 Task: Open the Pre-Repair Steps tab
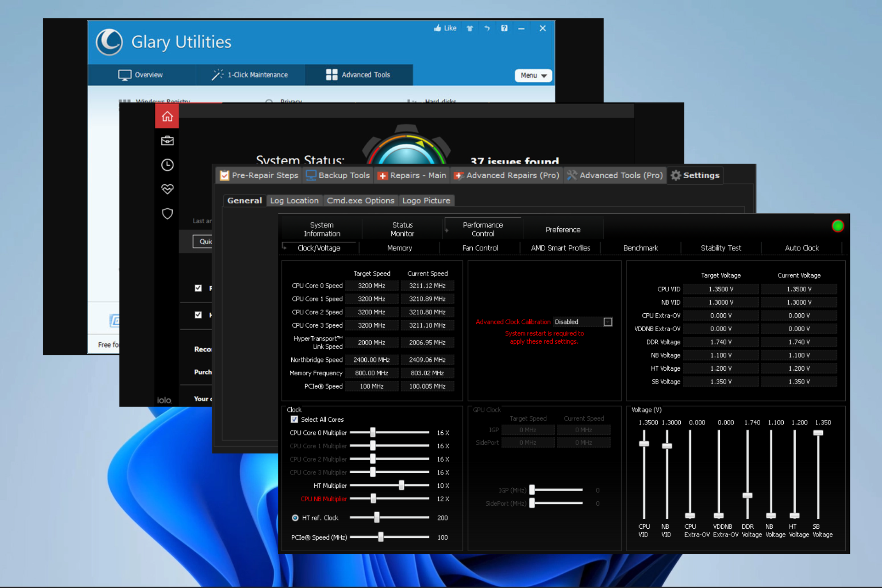coord(259,175)
